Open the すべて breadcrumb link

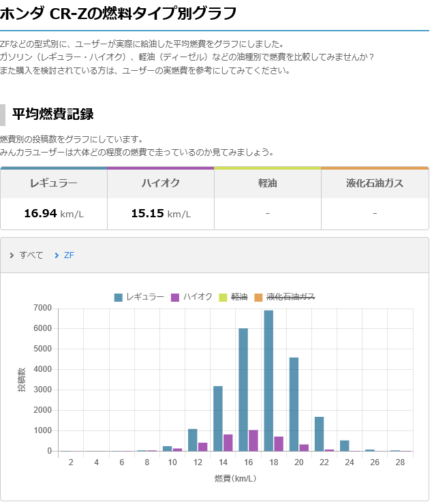click(x=31, y=255)
